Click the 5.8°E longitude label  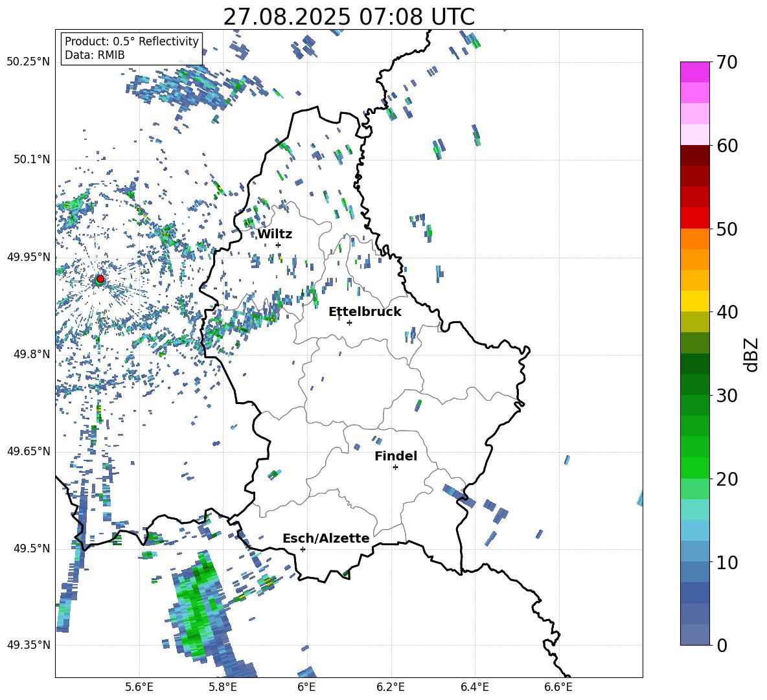coord(223,687)
